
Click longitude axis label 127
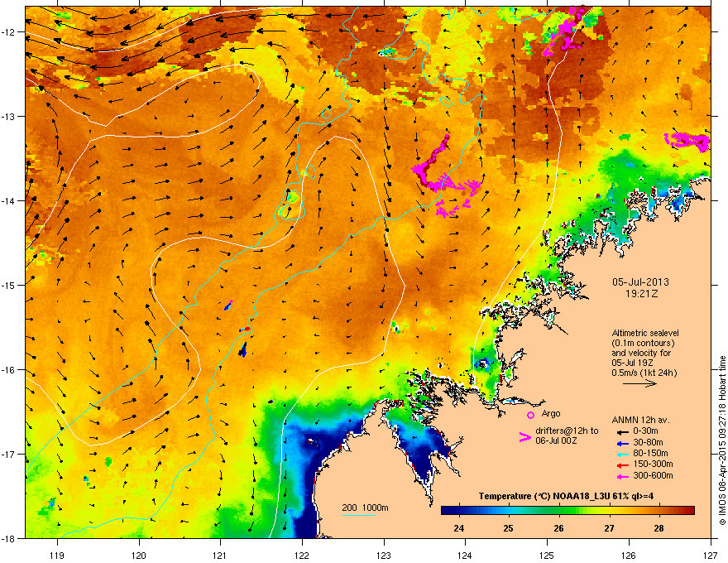(x=711, y=555)
